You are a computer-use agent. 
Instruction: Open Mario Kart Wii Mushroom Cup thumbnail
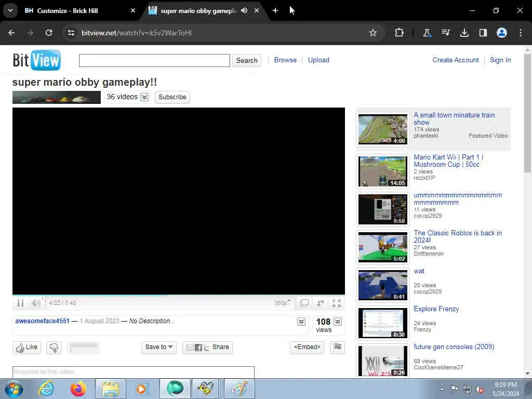coord(383,171)
